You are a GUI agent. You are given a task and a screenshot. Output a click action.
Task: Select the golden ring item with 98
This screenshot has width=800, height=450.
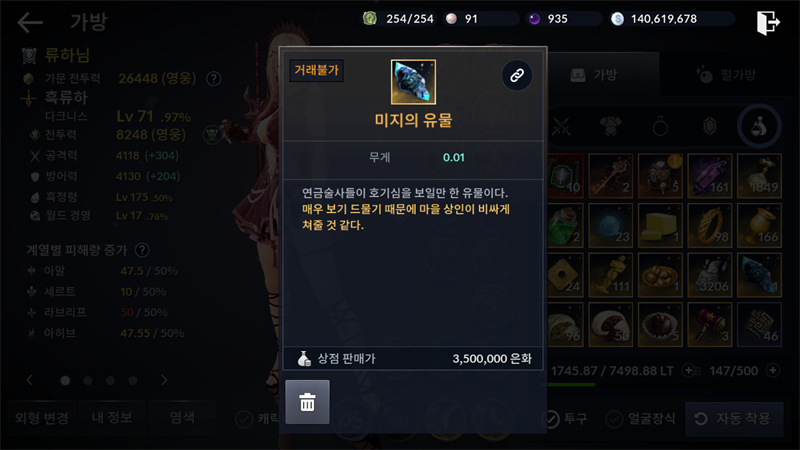click(710, 226)
